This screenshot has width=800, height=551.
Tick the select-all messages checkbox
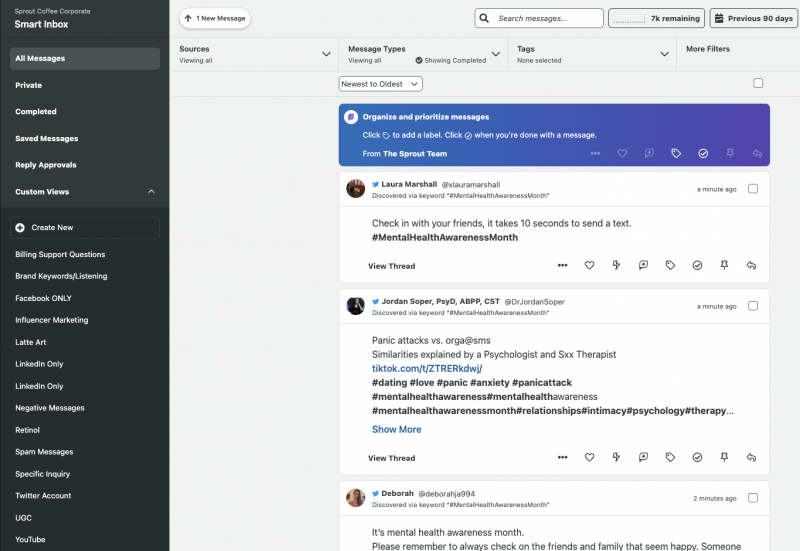pyautogui.click(x=758, y=83)
